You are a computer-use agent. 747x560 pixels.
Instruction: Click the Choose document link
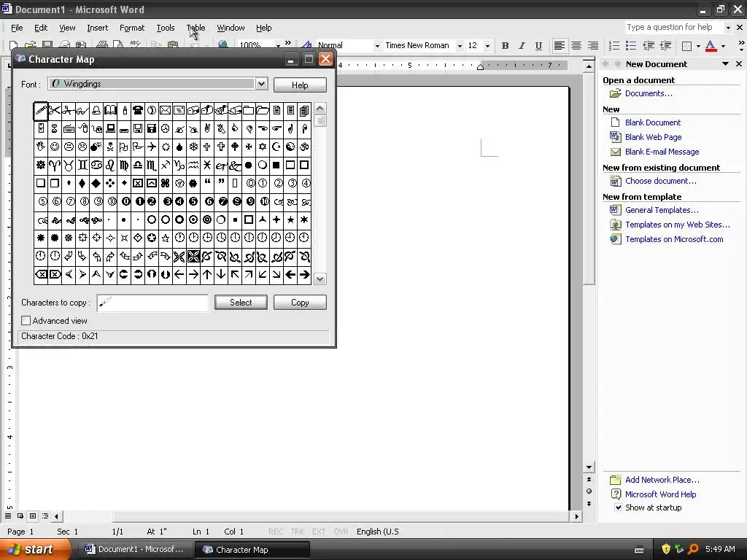pyautogui.click(x=661, y=181)
